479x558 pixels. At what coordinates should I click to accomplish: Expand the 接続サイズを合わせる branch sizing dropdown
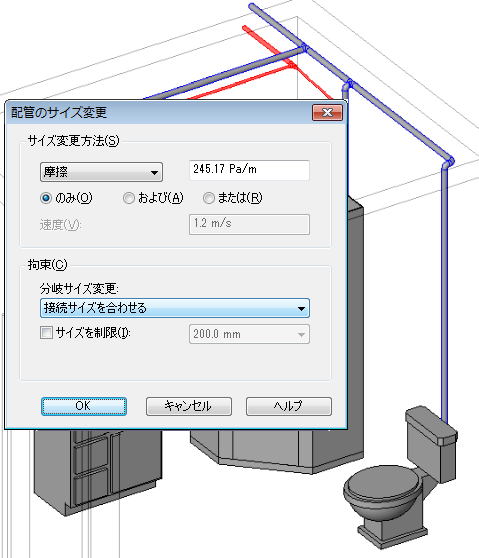(175, 308)
